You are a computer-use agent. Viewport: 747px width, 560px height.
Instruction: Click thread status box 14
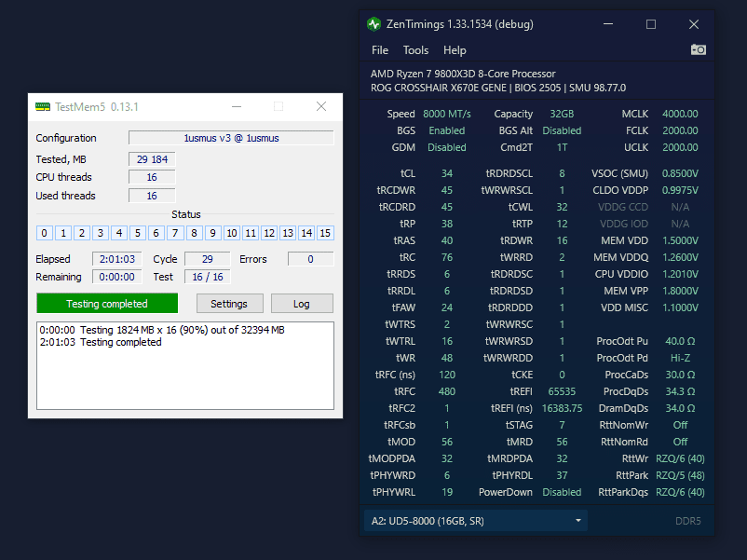click(306, 233)
